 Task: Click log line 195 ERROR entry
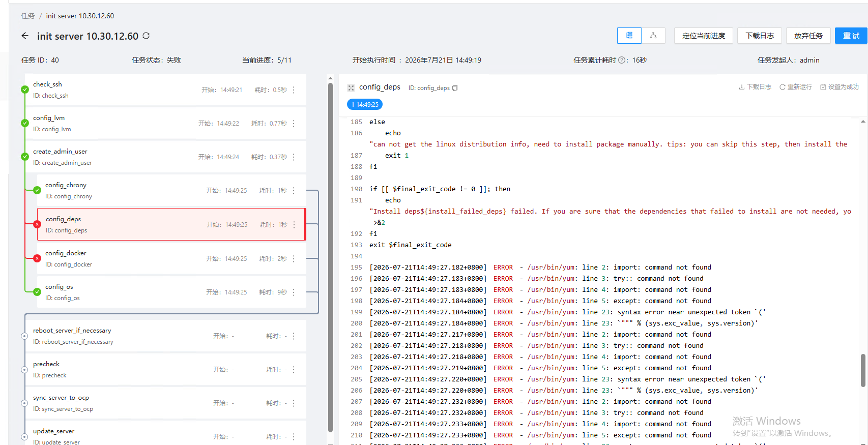540,267
